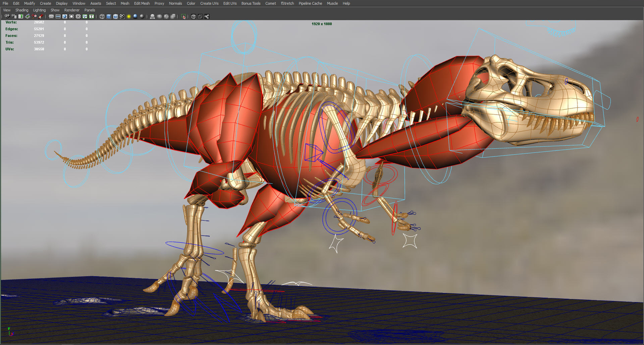Viewport: 644px width, 345px height.
Task: Open the Edit Mesh menu
Action: pos(142,3)
